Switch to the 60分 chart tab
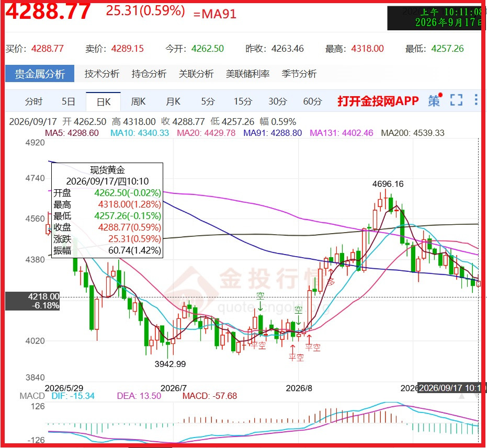Image resolution: width=487 pixels, height=448 pixels. coord(312,101)
